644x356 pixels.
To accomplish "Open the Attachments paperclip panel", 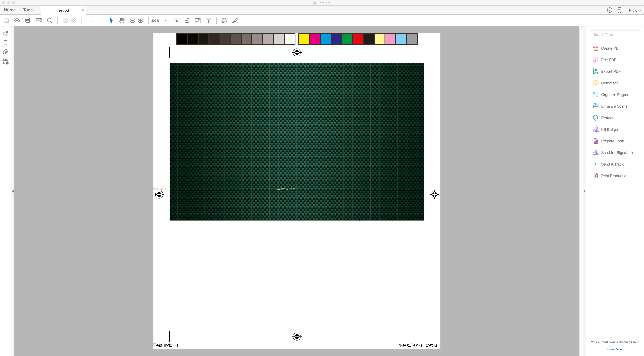I will click(6, 52).
